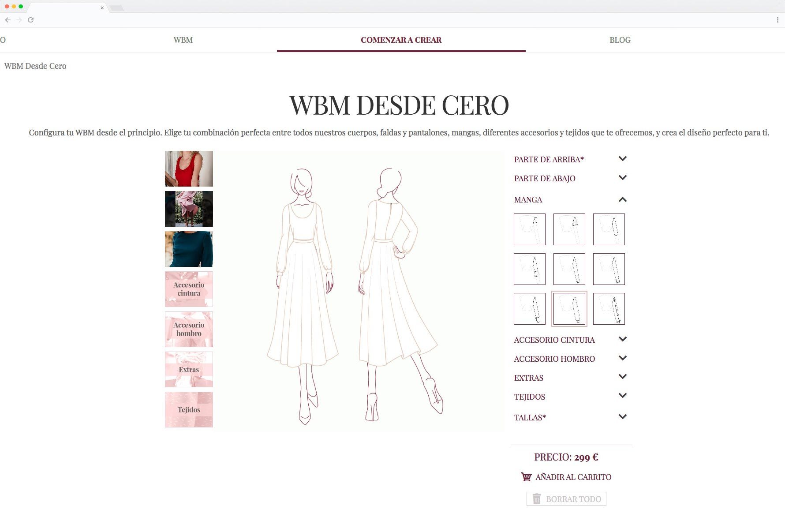Viewport: 785px width, 532px height.
Task: Click Accesorio cintura thumbnail
Action: [x=189, y=289]
